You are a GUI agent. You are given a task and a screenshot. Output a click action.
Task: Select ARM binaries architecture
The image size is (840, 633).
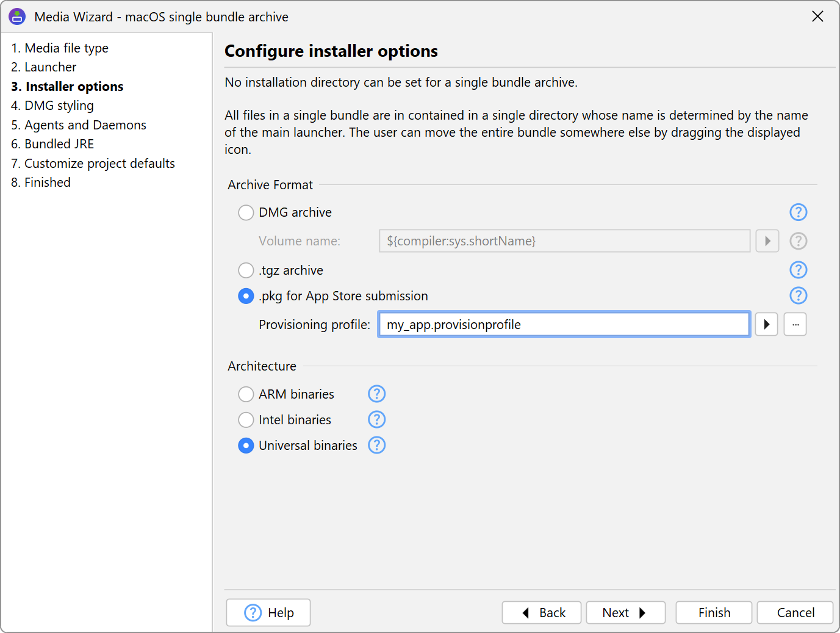pos(246,394)
